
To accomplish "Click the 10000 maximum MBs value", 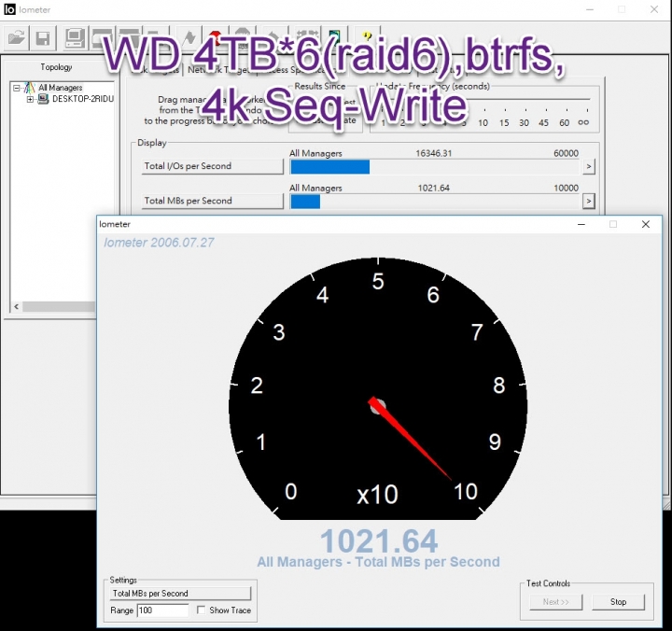I will click(566, 188).
